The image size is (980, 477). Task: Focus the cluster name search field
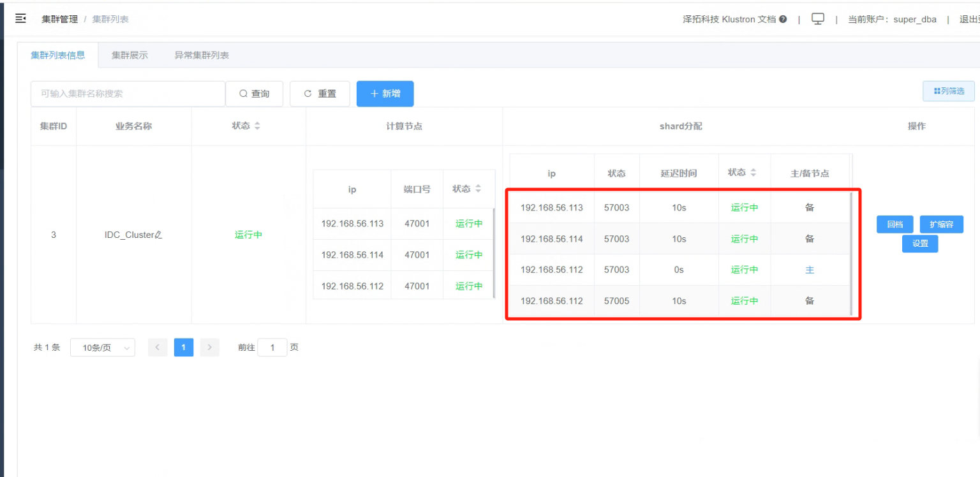[x=128, y=94]
